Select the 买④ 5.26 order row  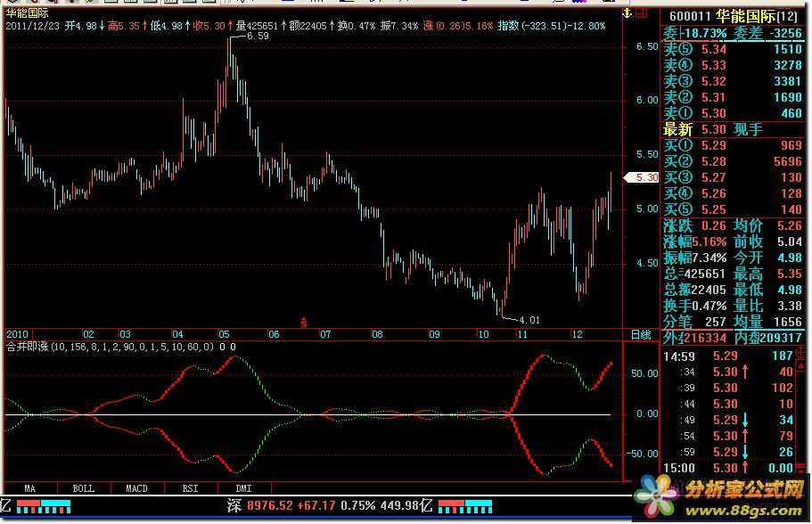pyautogui.click(x=733, y=193)
